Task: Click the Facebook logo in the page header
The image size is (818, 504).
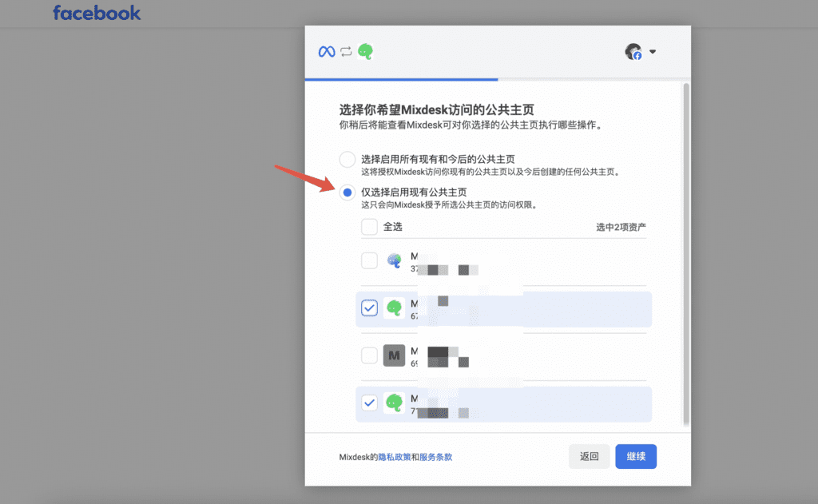Action: [97, 14]
